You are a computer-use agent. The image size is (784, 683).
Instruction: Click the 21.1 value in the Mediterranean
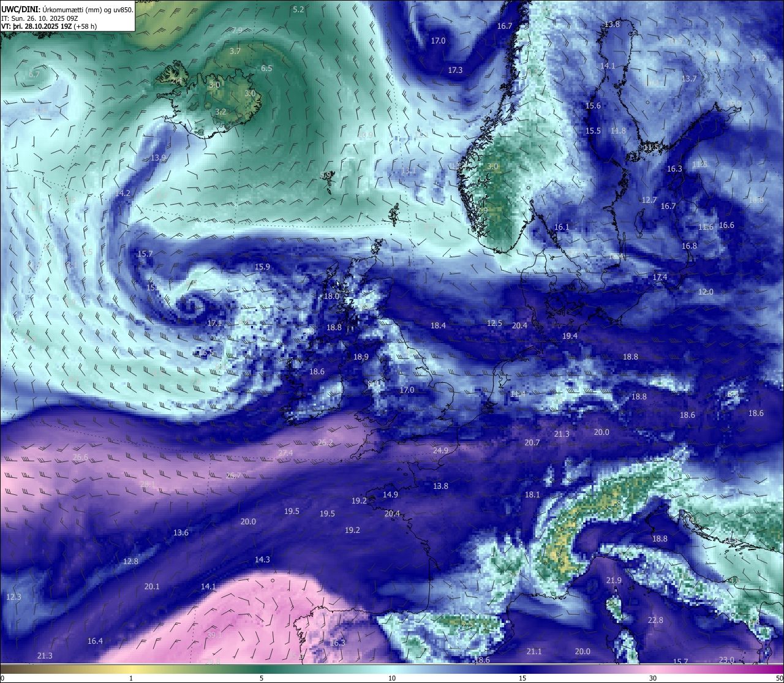pyautogui.click(x=534, y=652)
